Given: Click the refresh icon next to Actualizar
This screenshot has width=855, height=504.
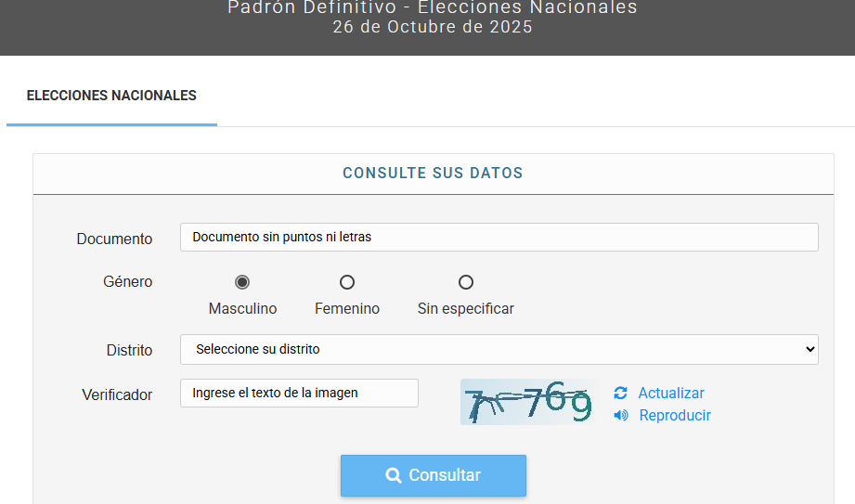Looking at the screenshot, I should [x=620, y=394].
